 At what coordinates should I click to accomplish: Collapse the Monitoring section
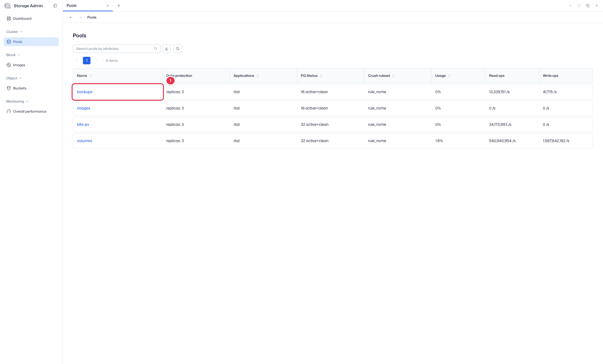click(17, 101)
